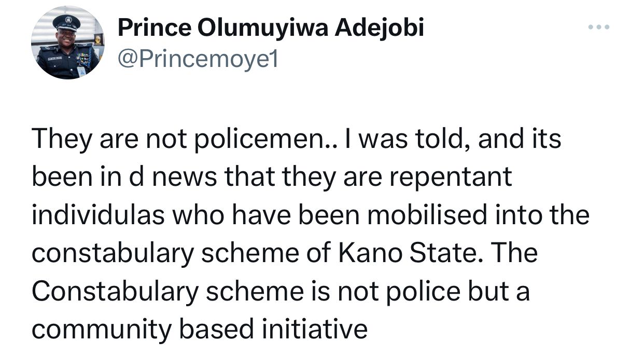Click Prince Olumuyiwa Adejobi's profile avatar
Screen dimensions: 644x355
pyautogui.click(x=67, y=43)
